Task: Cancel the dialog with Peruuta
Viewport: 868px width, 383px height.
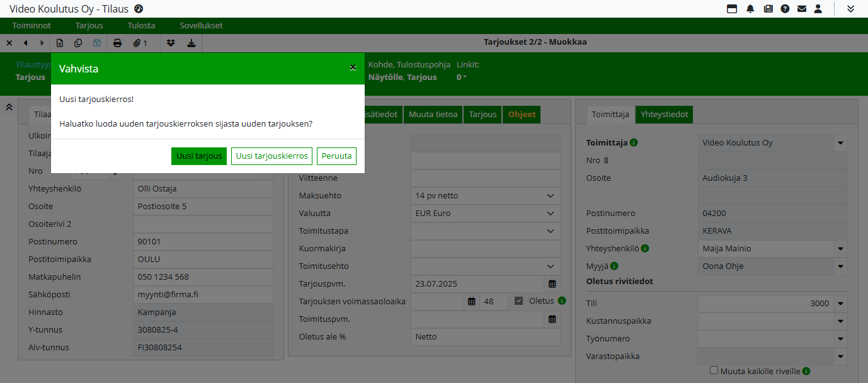Action: pos(336,156)
